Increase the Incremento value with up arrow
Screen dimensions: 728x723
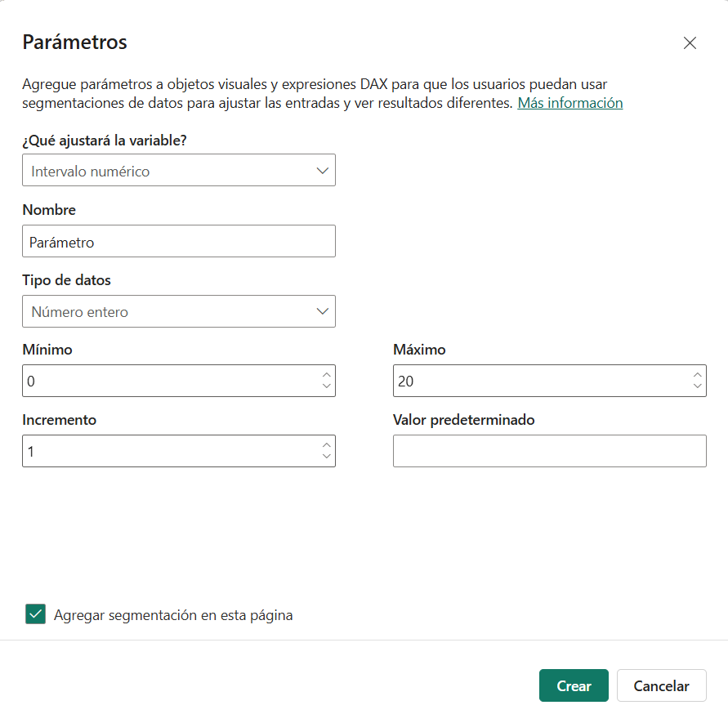click(x=326, y=445)
